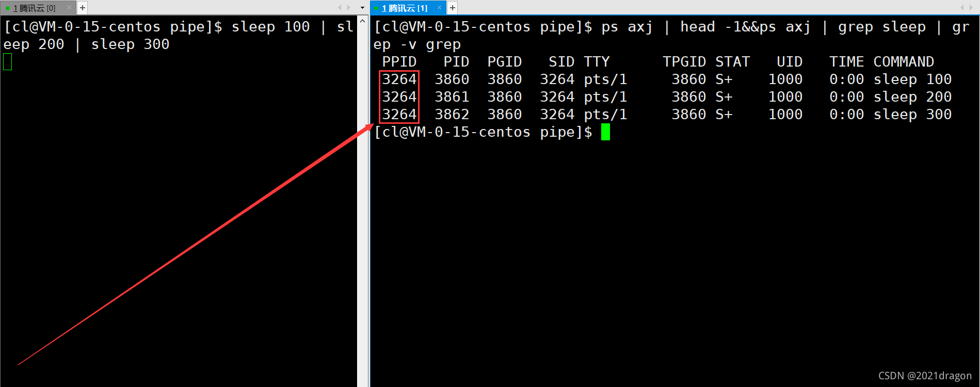
Task: Open left pane tab list dropdown
Action: click(x=362, y=8)
